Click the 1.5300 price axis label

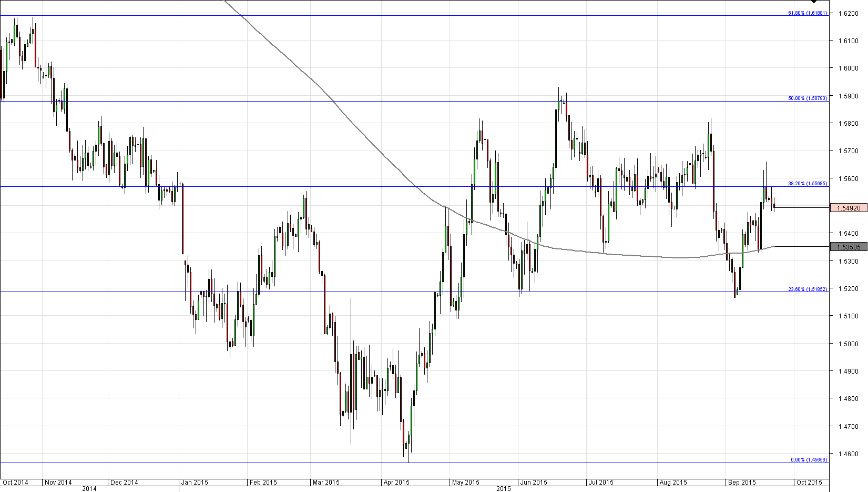point(848,261)
